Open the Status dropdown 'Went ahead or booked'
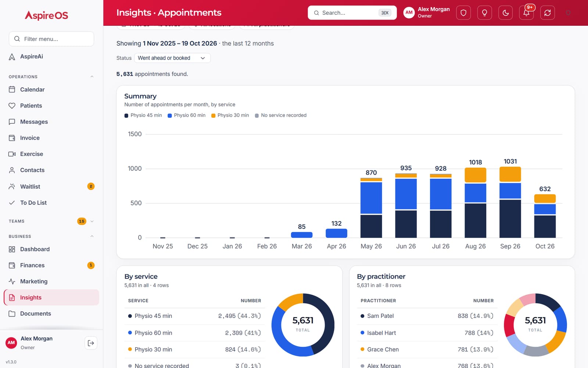The image size is (588, 368). 172,58
